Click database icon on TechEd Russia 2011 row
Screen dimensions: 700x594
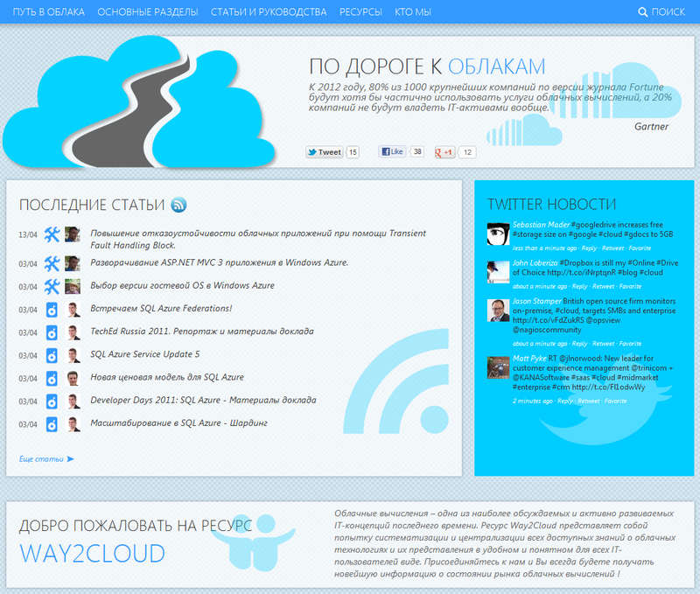pos(52,332)
